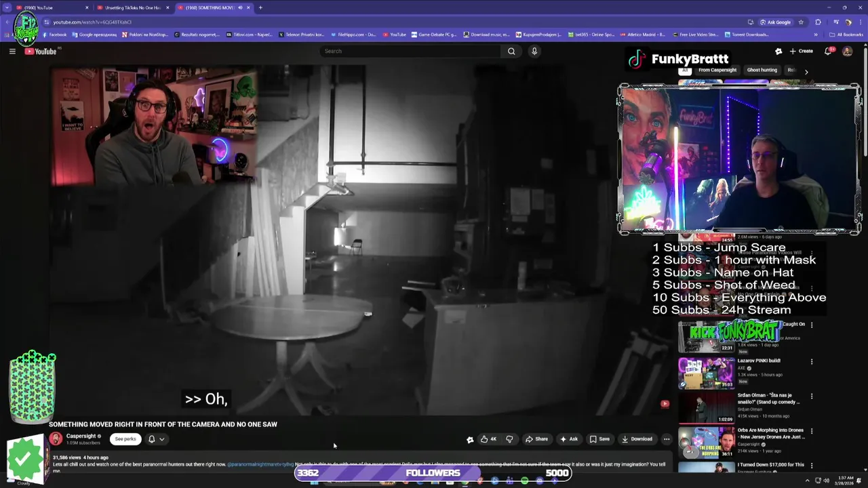Download the video for offline

click(x=637, y=439)
